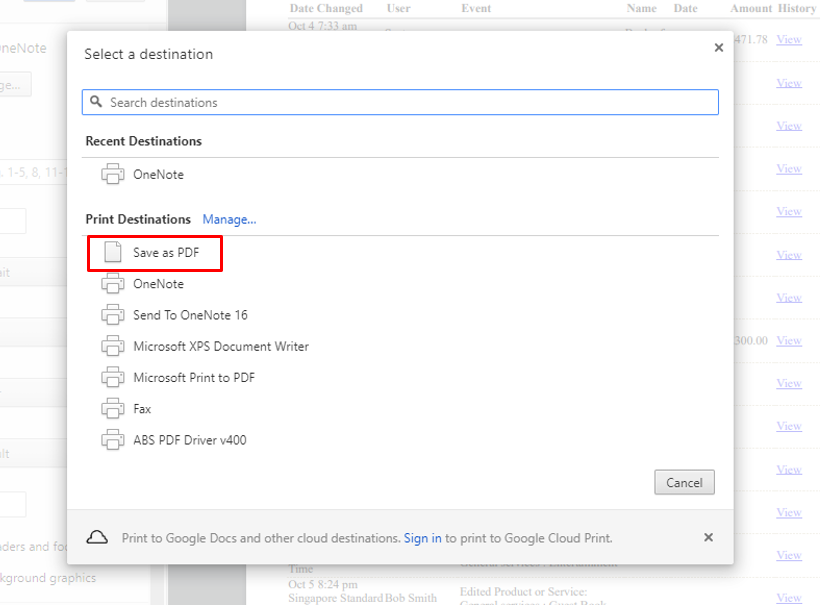The image size is (825, 605).
Task: Close the Select a destination dialog
Action: (718, 48)
